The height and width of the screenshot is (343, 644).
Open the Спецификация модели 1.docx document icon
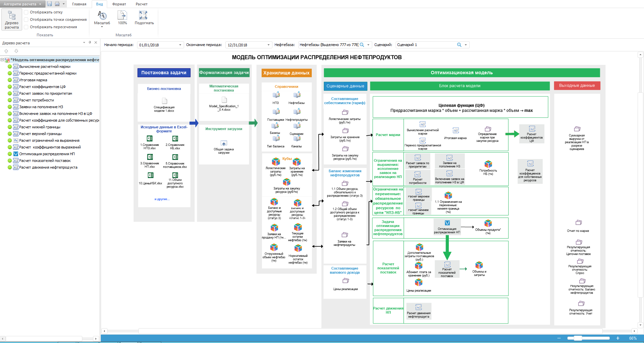pyautogui.click(x=164, y=101)
